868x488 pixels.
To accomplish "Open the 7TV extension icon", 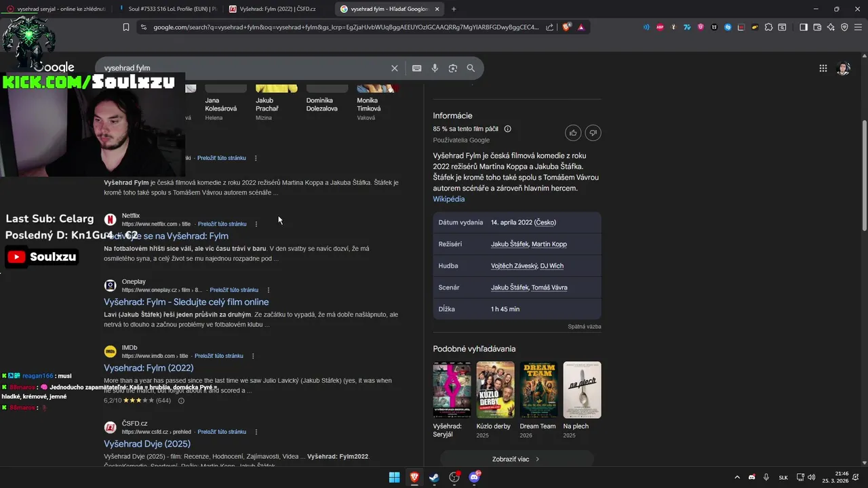I will pyautogui.click(x=687, y=27).
